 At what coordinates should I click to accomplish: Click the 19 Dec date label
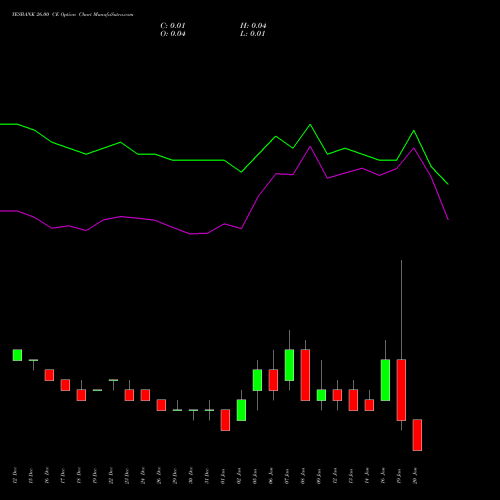(95, 476)
